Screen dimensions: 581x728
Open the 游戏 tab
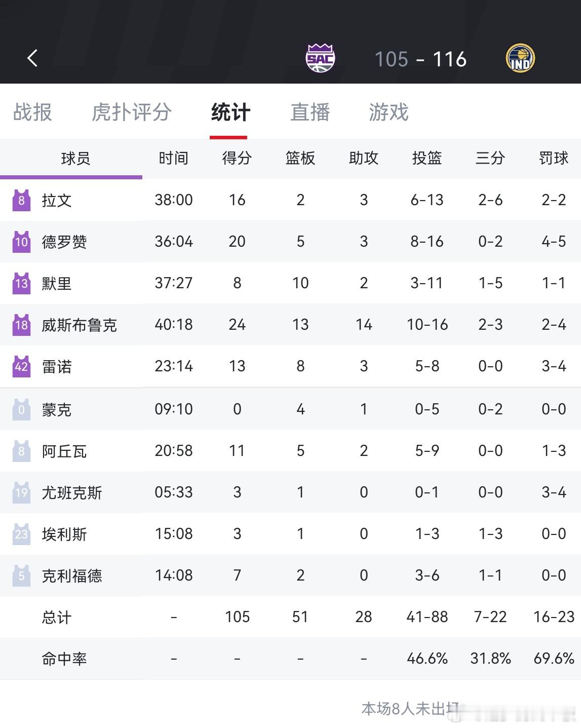389,112
